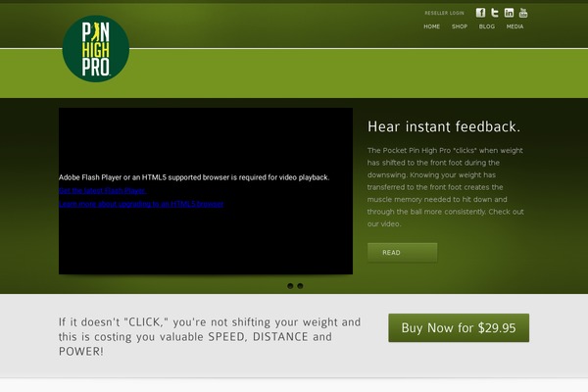
Task: Follow the Get the latest Flash Player link
Action: click(102, 190)
